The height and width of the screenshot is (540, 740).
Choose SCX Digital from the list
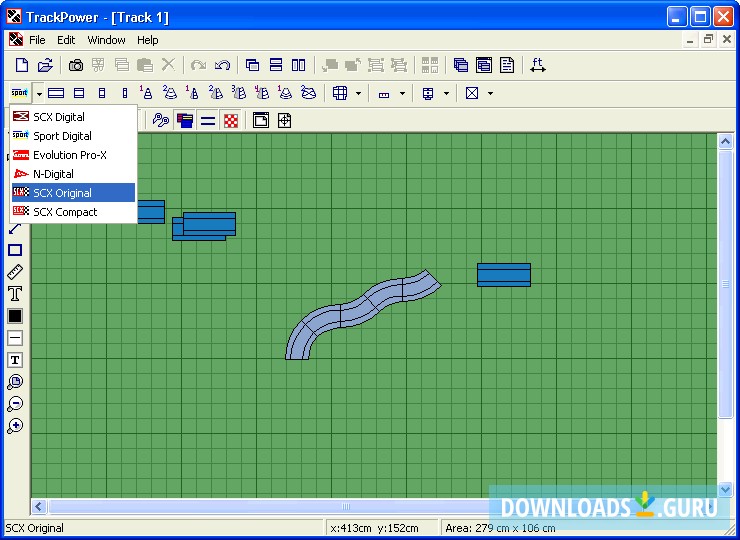click(x=74, y=117)
